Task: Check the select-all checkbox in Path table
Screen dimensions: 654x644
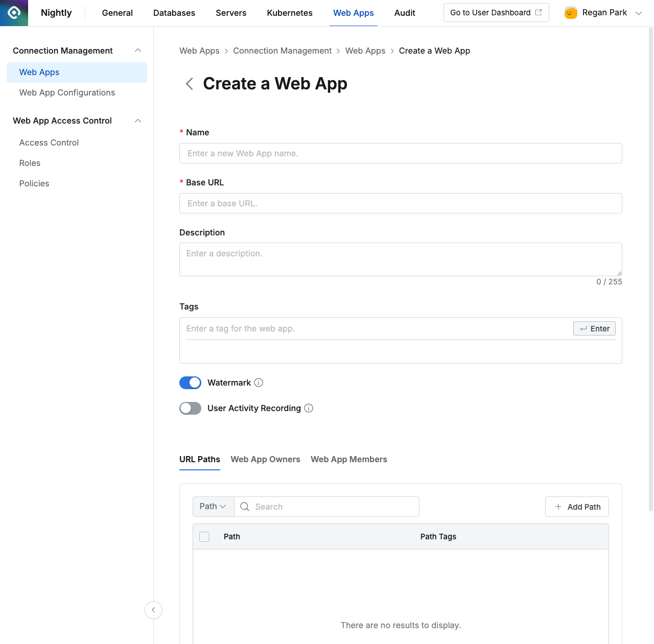Action: (204, 537)
